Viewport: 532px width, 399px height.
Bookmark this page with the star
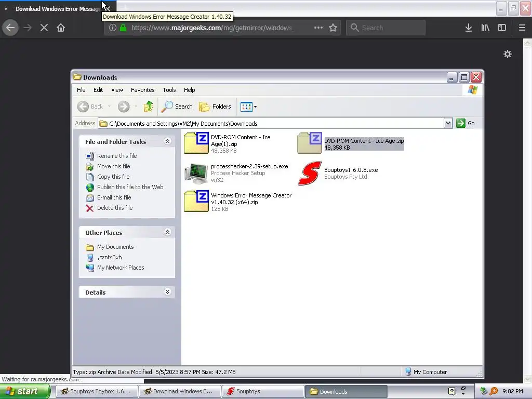click(x=333, y=28)
